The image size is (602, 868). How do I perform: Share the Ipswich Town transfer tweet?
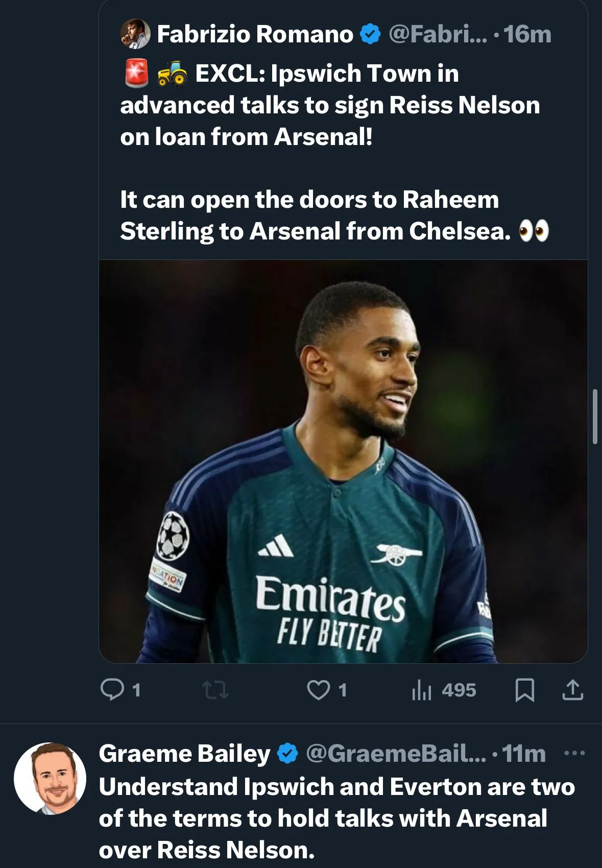pos(572,690)
